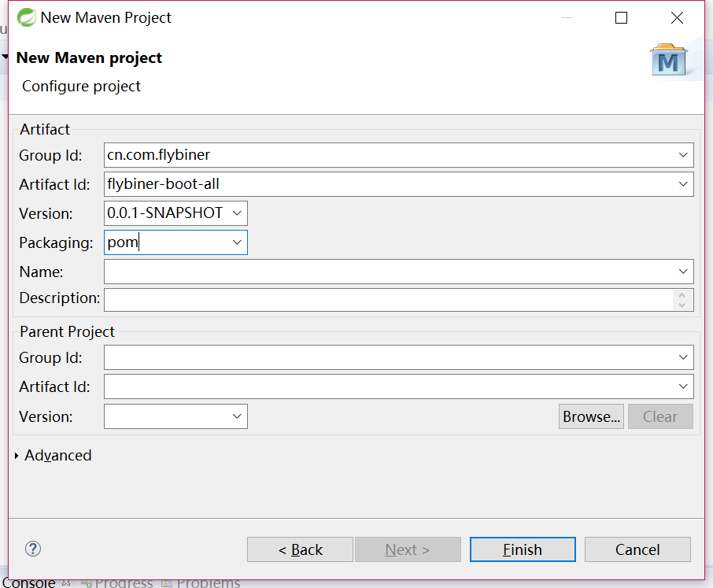
Task: Open the Parent Project Artifact Id dropdown arrow
Action: pyautogui.click(x=683, y=386)
